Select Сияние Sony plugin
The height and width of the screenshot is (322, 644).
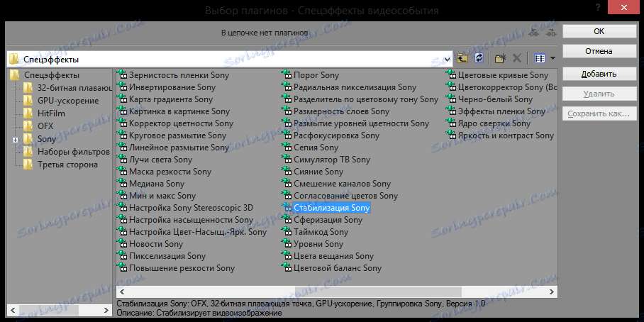[x=318, y=171]
